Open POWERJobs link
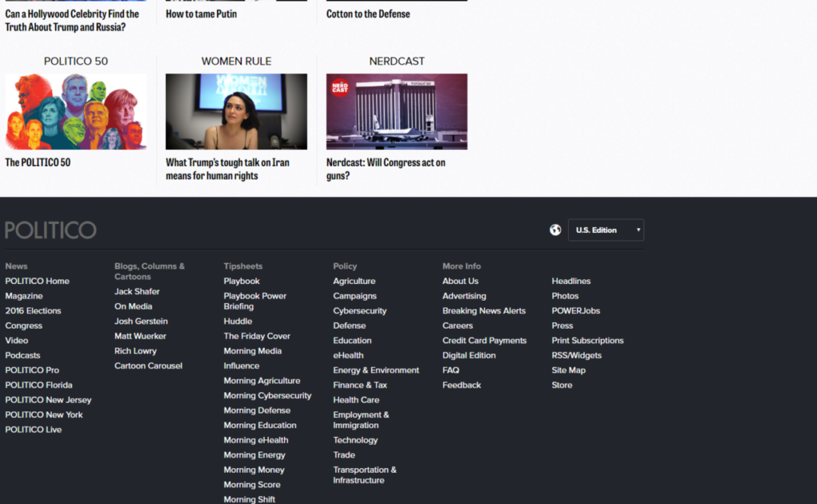The width and height of the screenshot is (817, 504). (x=576, y=311)
